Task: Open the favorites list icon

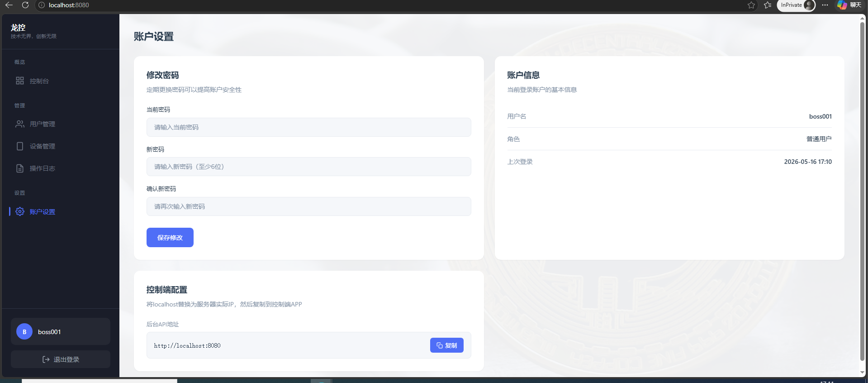Action: (768, 5)
